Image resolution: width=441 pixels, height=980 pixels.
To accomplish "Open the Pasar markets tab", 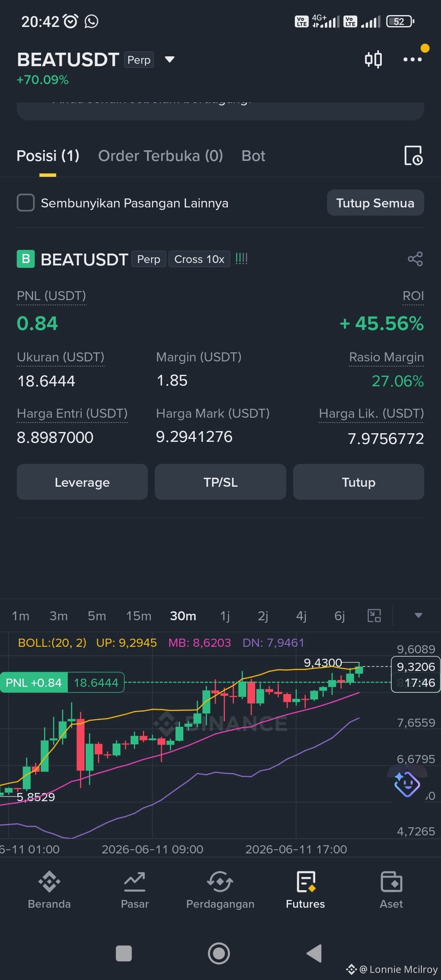I will click(x=135, y=891).
